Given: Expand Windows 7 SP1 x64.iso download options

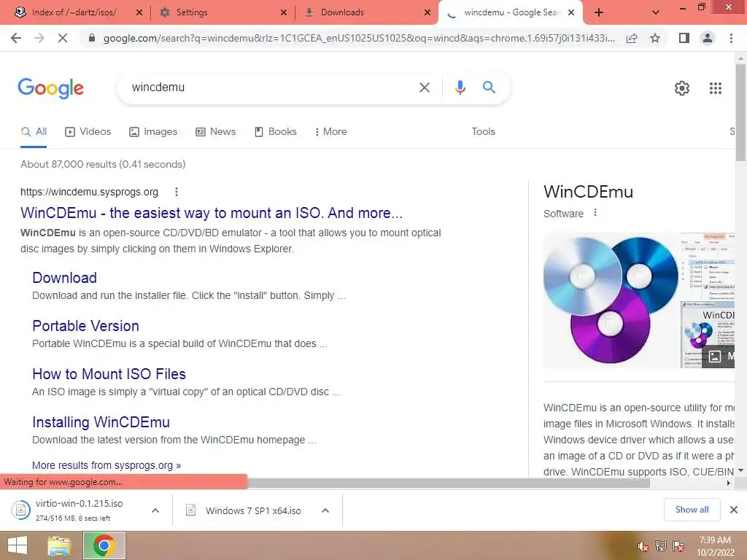Looking at the screenshot, I should click(x=325, y=510).
